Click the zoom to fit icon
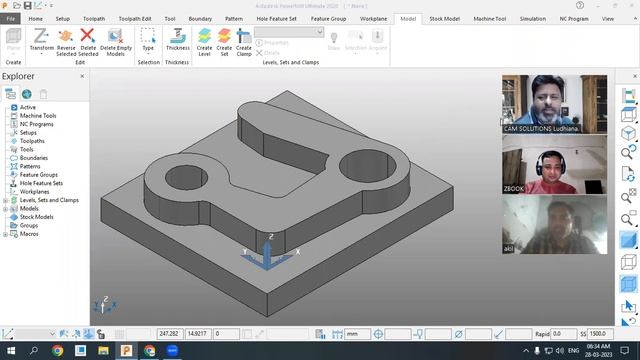Image resolution: width=640 pixels, height=360 pixels. pos(628,197)
